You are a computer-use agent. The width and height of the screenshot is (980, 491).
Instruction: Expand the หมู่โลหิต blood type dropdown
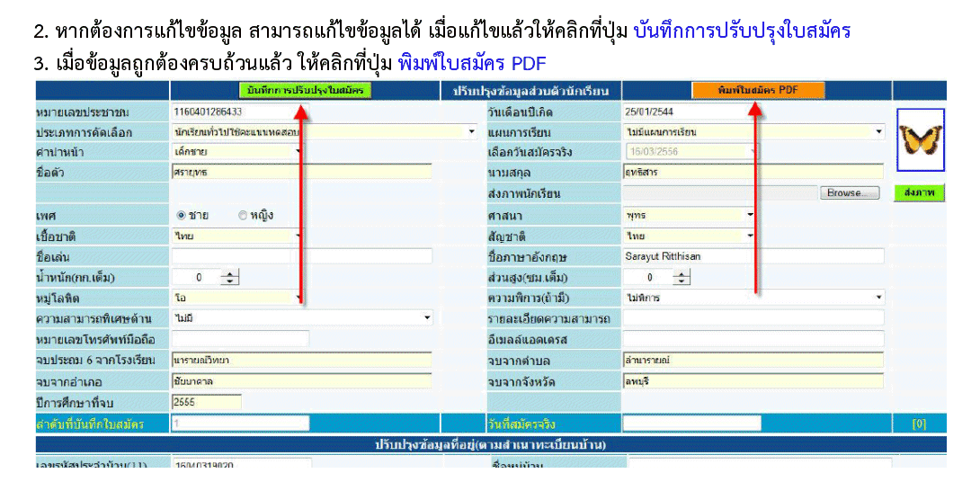click(x=298, y=298)
